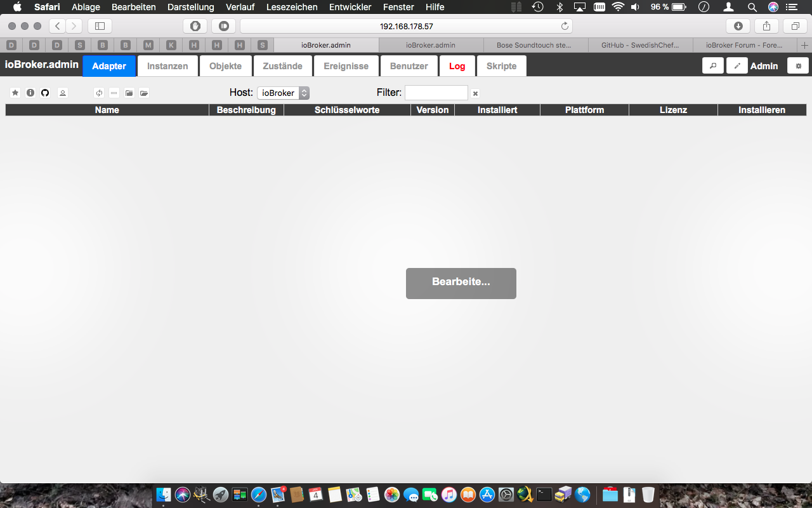Click the Name column header
The width and height of the screenshot is (812, 508).
click(x=107, y=110)
